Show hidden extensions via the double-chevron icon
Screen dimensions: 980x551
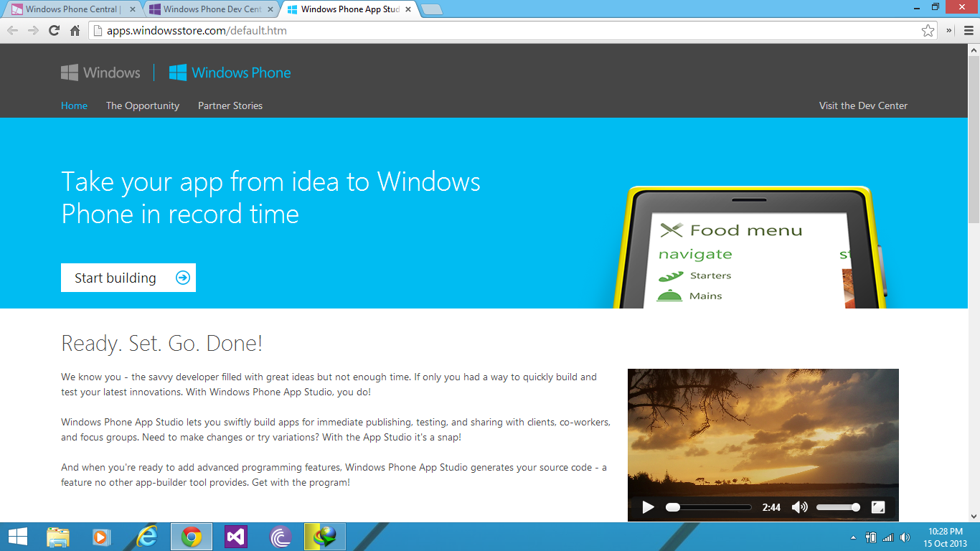point(949,31)
